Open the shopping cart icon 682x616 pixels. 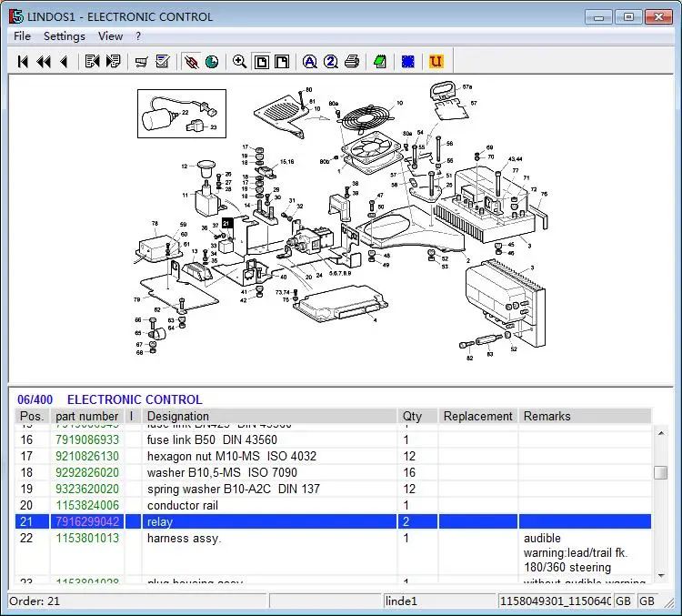tap(141, 62)
